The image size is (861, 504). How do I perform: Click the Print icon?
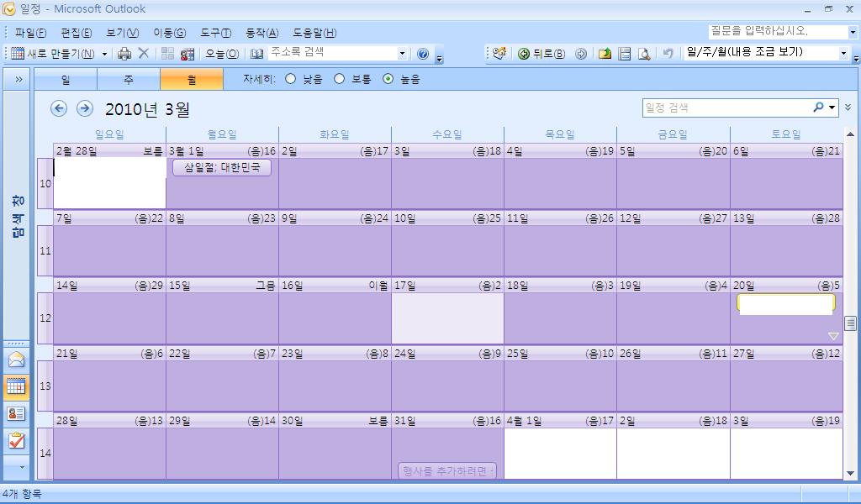tap(124, 53)
